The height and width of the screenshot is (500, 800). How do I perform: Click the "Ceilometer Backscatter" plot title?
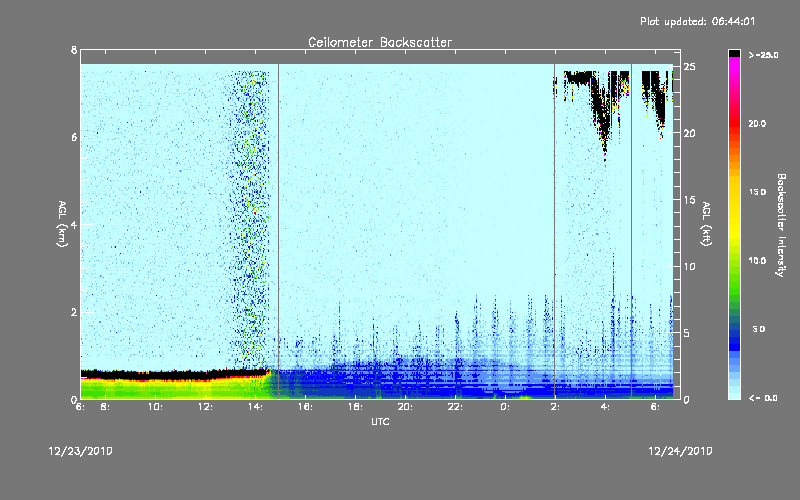380,42
